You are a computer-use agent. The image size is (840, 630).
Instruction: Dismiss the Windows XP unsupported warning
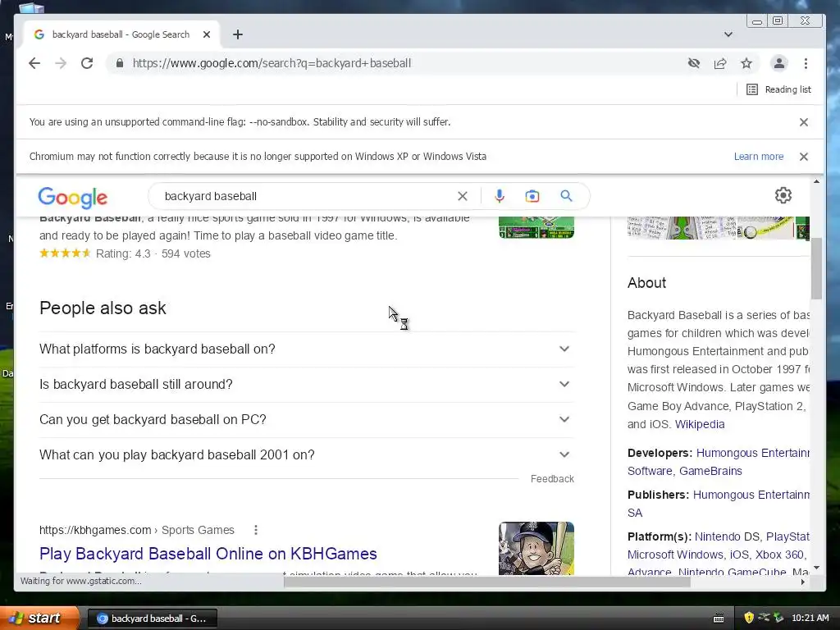(804, 157)
